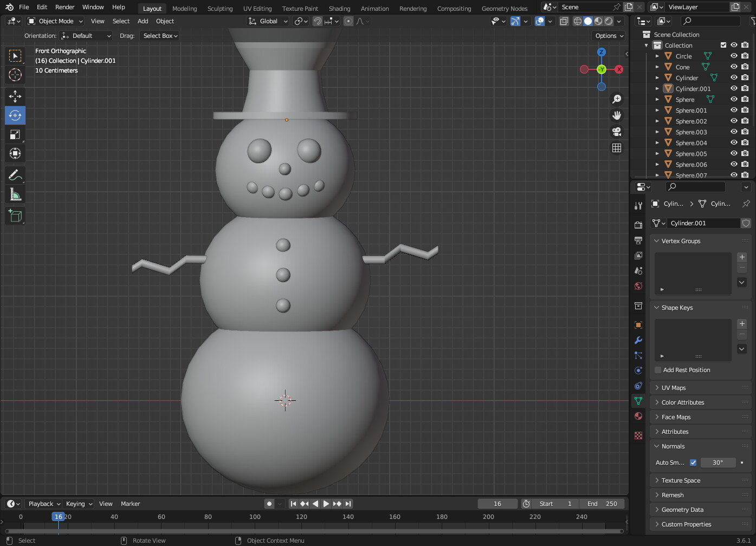Hide the Sphere object with its eye toggle
756x546 pixels.
point(733,99)
